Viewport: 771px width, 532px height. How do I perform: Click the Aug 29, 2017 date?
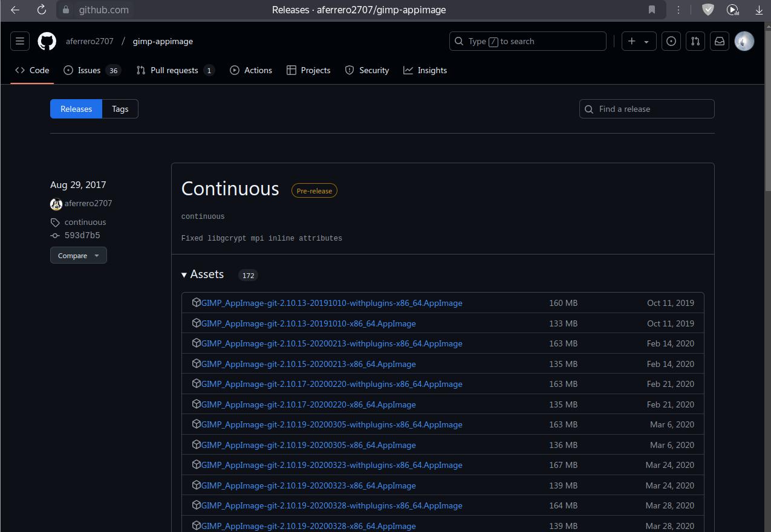tap(78, 185)
